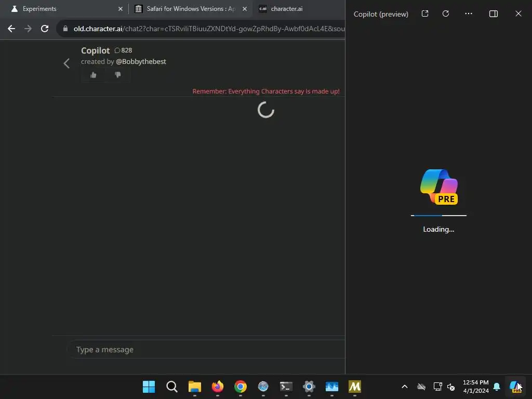Open the yellow M app in taskbar

point(354,387)
